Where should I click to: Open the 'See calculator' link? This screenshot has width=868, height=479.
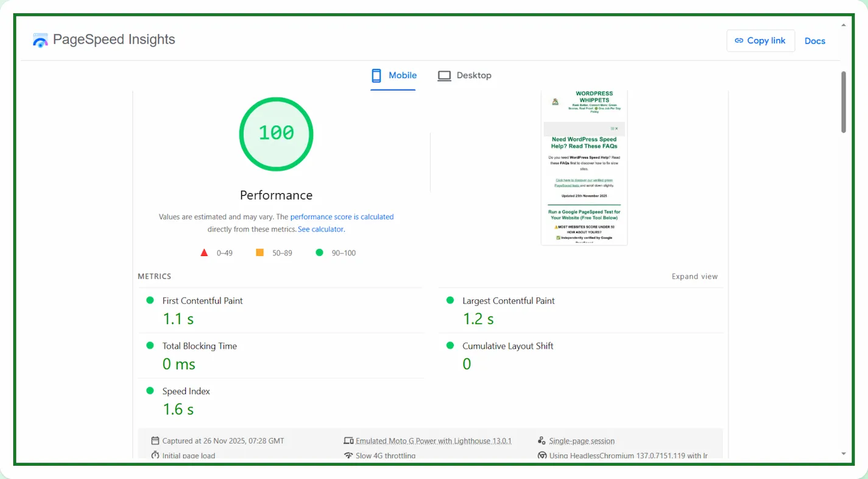[320, 229]
